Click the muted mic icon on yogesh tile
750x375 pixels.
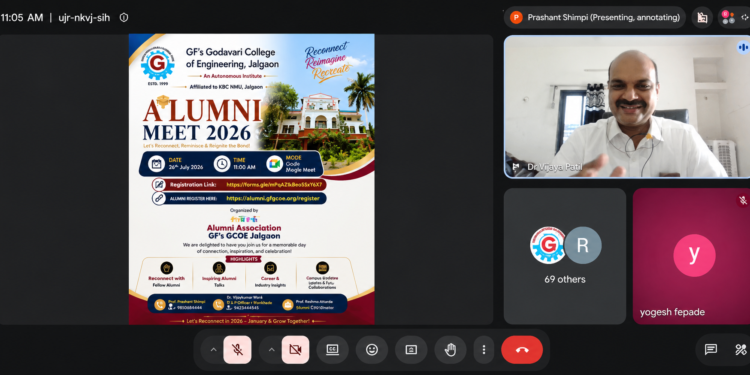pos(743,200)
